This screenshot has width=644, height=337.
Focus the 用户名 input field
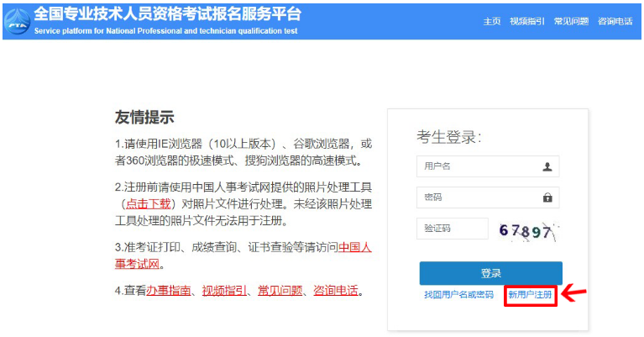(x=488, y=166)
